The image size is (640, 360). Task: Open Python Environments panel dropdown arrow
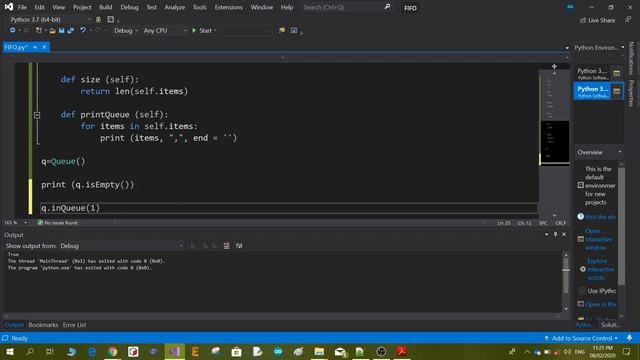click(623, 47)
